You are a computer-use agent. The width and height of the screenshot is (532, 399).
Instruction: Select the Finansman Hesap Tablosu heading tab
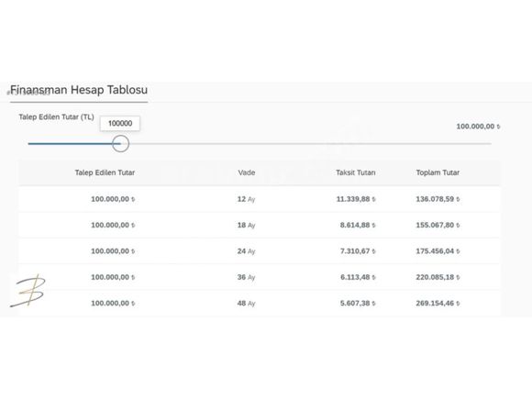pos(79,90)
